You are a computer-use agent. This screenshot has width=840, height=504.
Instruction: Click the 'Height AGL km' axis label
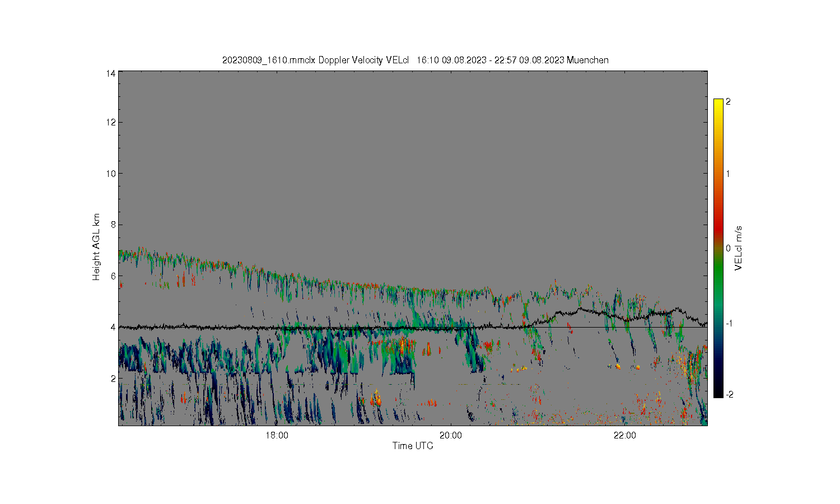[x=96, y=247]
